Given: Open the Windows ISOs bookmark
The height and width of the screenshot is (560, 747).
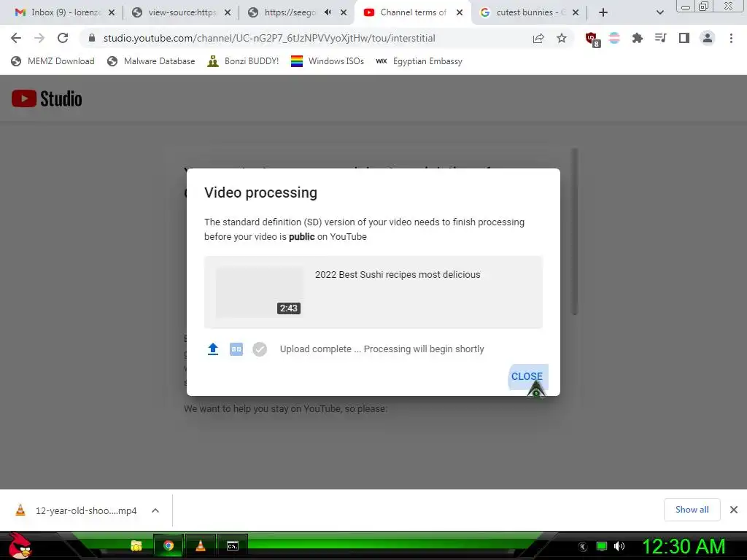Looking at the screenshot, I should point(328,61).
